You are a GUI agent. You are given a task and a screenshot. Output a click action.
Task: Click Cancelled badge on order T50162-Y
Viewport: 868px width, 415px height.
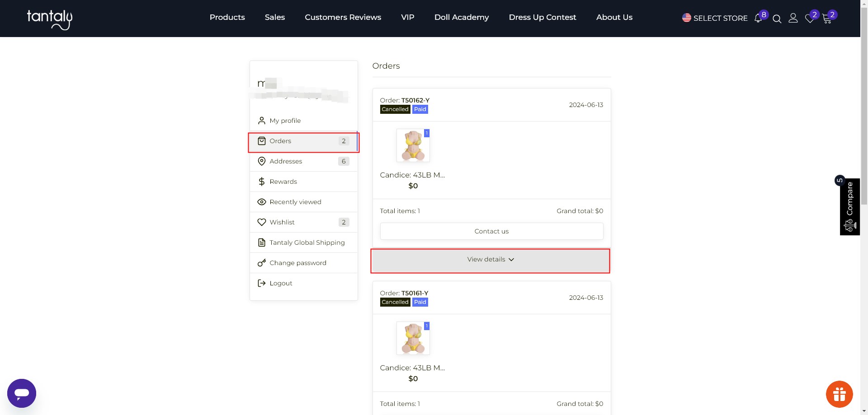(395, 109)
